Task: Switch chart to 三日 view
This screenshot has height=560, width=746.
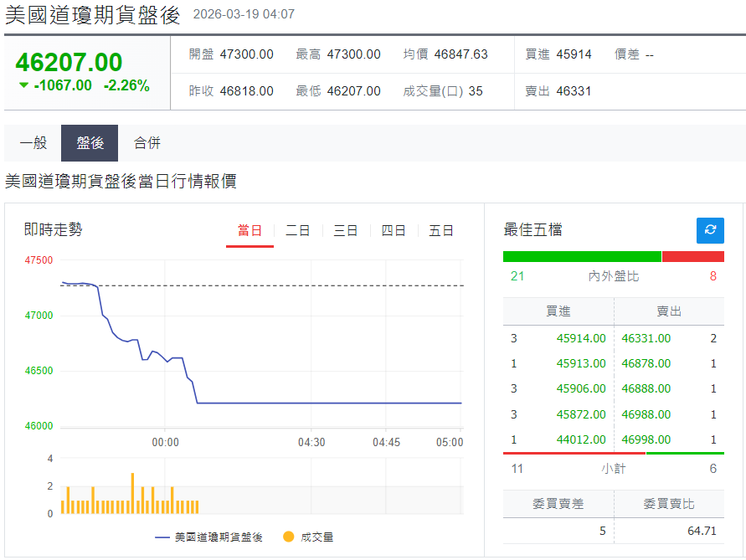Action: pos(345,231)
